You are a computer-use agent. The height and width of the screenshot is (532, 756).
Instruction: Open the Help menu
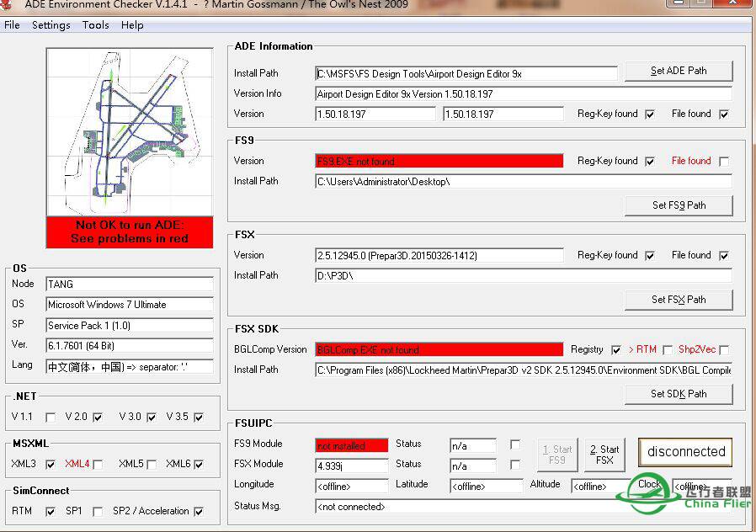click(132, 25)
